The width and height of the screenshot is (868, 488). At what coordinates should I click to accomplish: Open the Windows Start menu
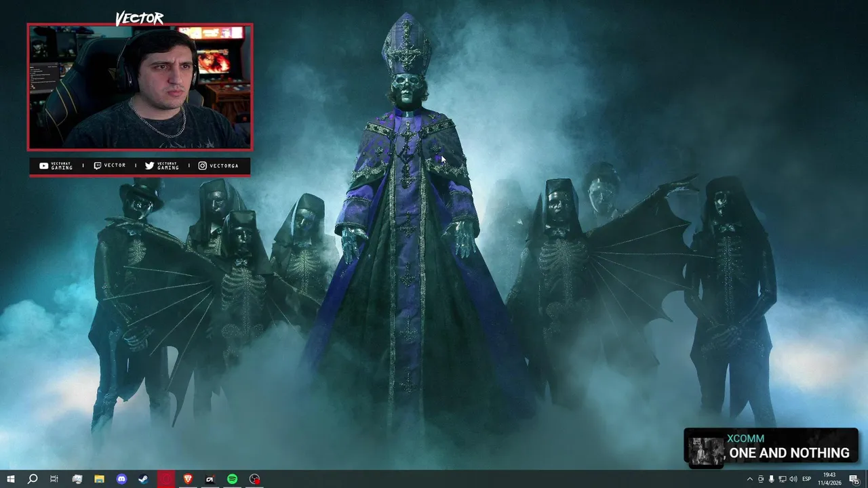point(10,479)
